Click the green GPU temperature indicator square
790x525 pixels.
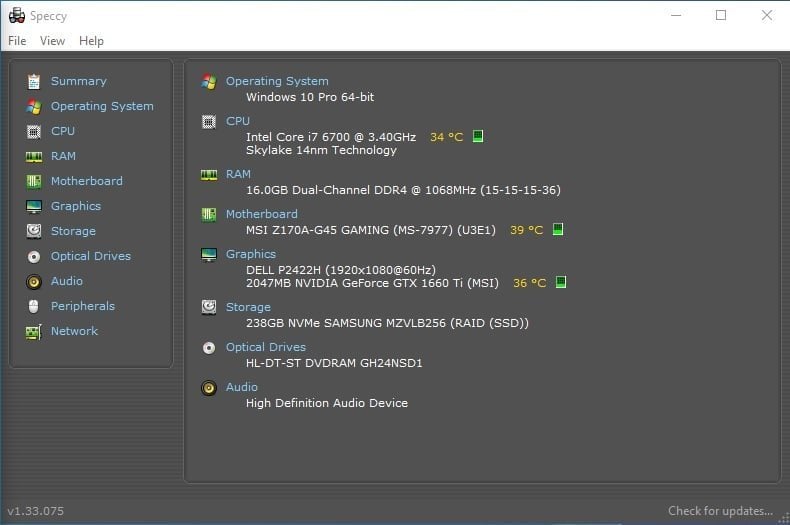tap(561, 282)
